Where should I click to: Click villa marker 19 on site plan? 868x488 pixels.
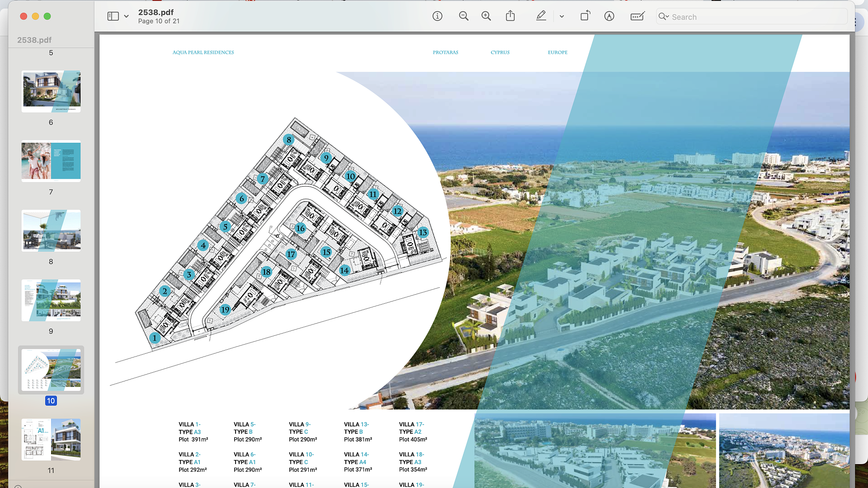[x=225, y=310]
